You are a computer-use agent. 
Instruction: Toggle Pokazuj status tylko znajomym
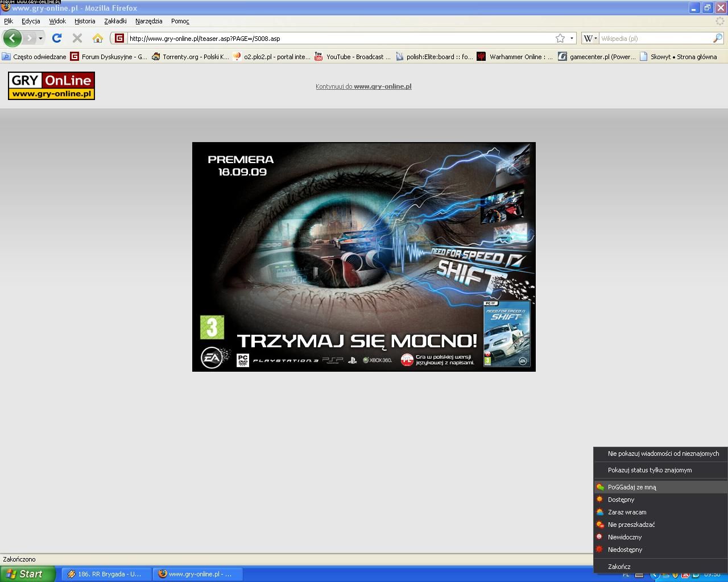(x=650, y=470)
